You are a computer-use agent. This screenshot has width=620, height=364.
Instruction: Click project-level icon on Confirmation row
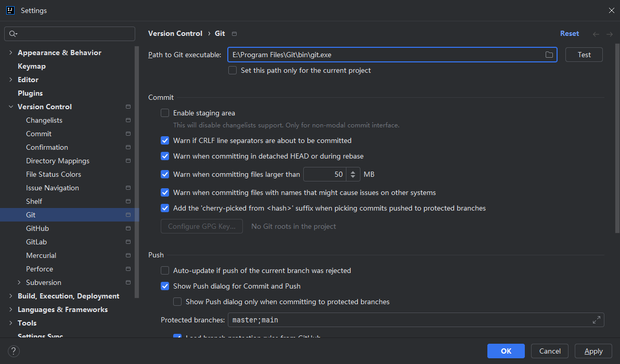(128, 147)
